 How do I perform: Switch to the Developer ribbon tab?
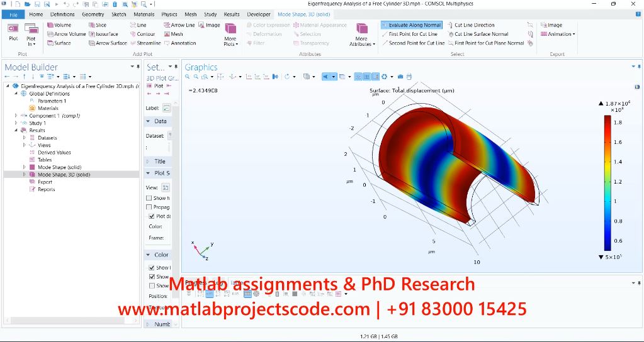(259, 14)
